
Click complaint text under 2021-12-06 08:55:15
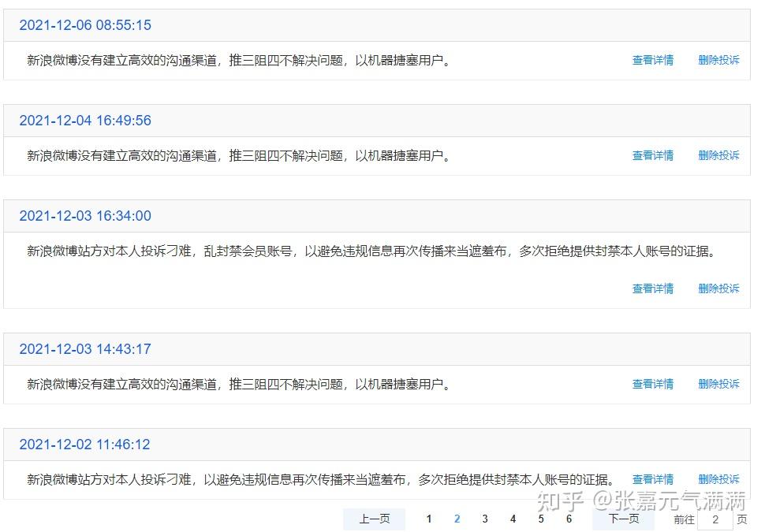239,61
